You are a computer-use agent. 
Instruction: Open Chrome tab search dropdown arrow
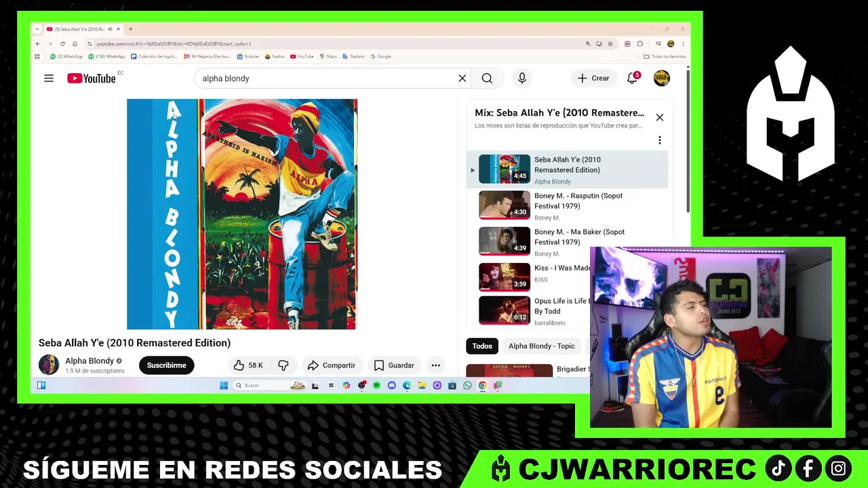(x=37, y=29)
